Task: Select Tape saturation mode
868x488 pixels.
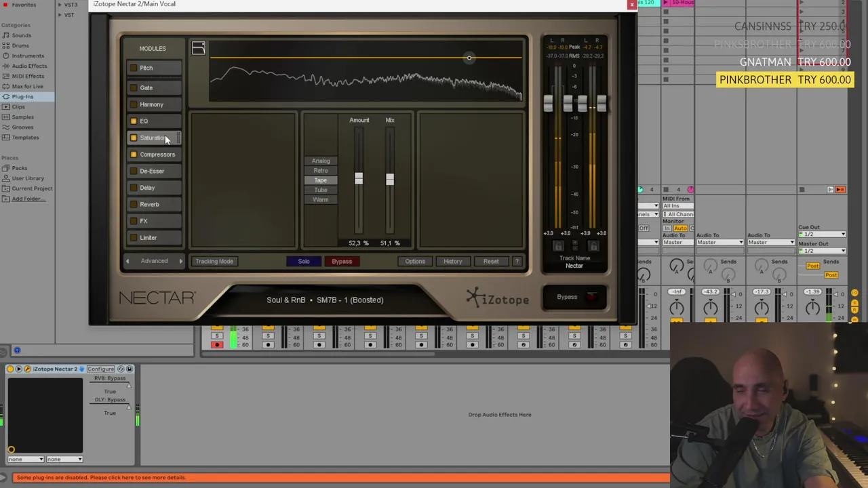Action: point(321,180)
